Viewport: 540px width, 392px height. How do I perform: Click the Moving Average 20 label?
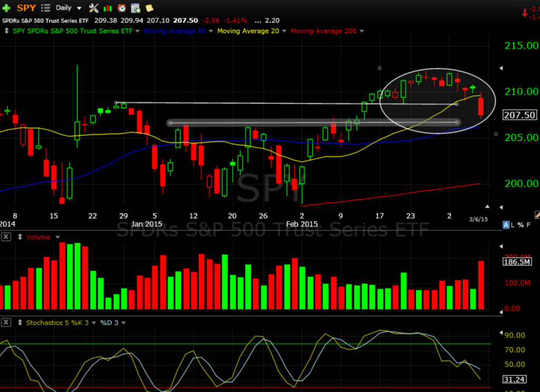pos(248,31)
